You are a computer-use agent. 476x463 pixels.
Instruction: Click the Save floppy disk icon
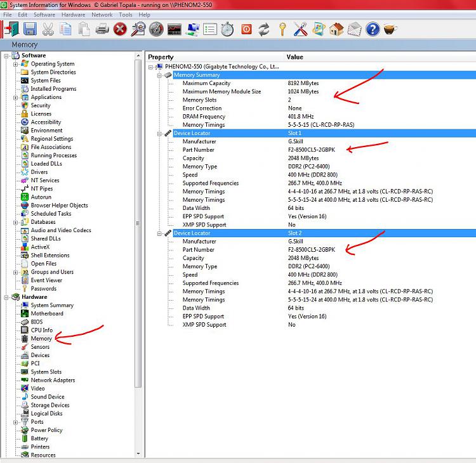coord(30,29)
